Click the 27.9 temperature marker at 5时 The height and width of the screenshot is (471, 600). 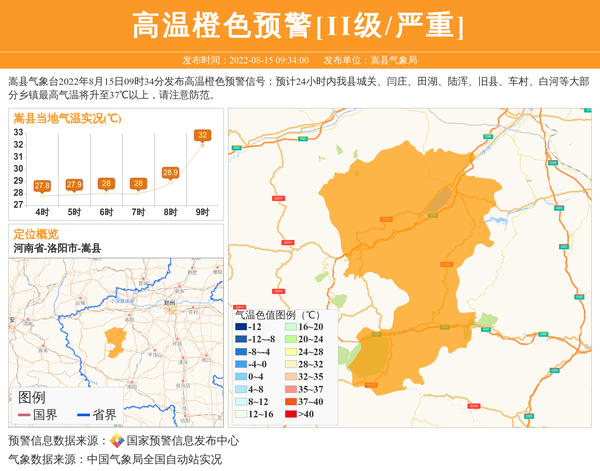pyautogui.click(x=74, y=185)
